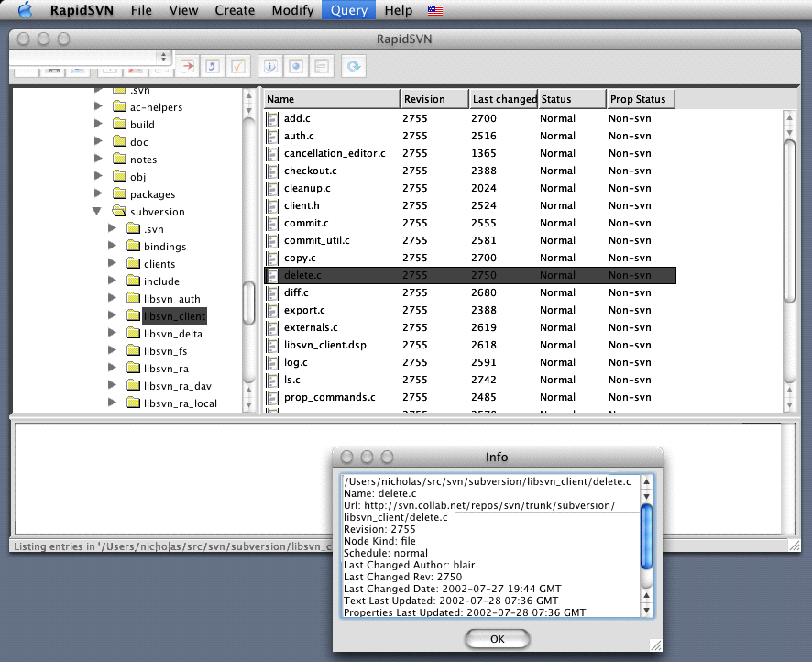Viewport: 812px width, 662px height.
Task: Click OK in the Info dialog
Action: point(497,639)
